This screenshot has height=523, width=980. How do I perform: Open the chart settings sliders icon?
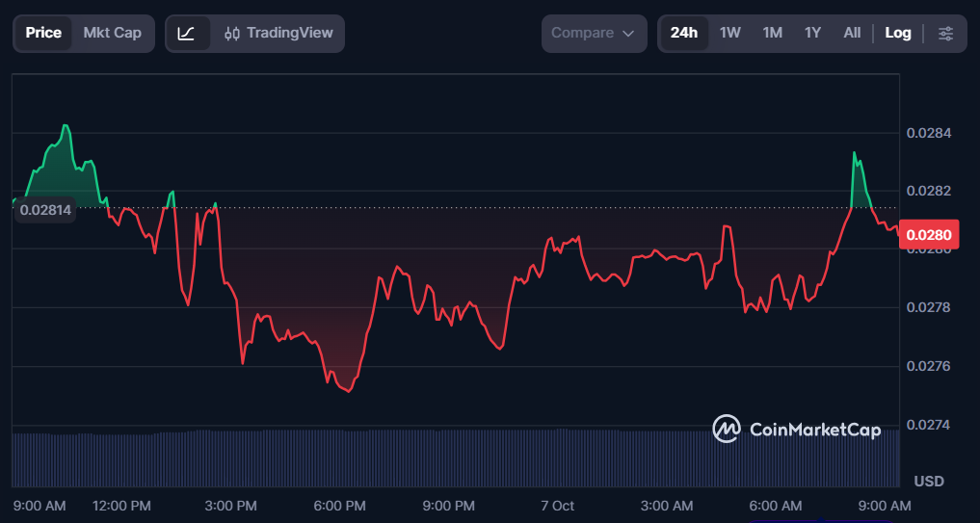tap(945, 34)
